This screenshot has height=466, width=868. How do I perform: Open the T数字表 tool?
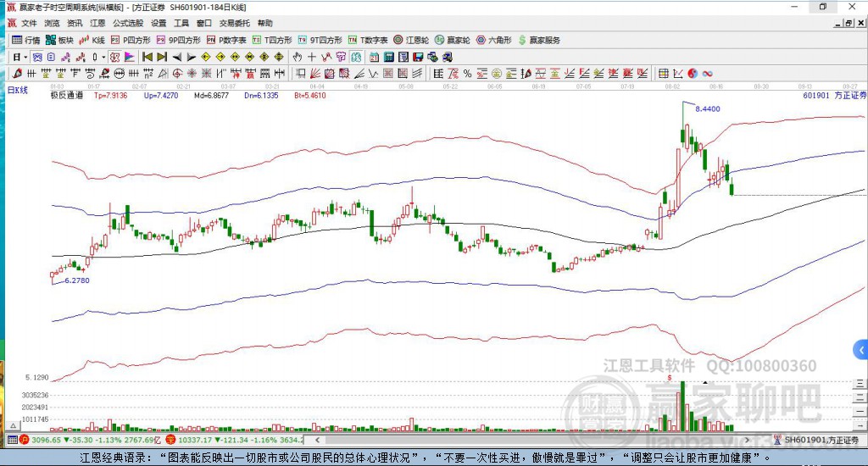pos(368,40)
